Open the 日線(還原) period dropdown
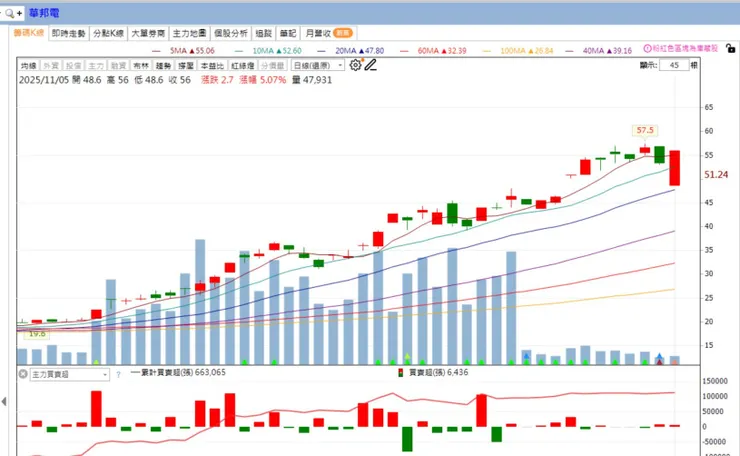The image size is (740, 456). pos(318,66)
